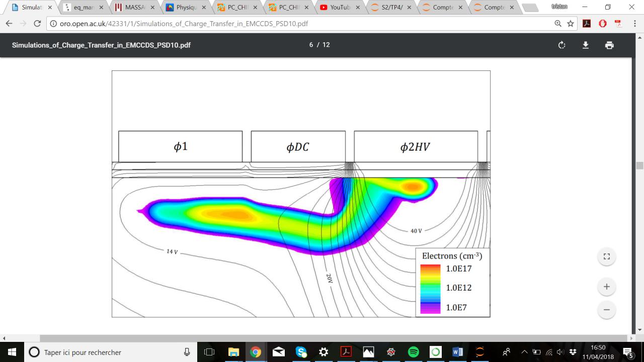This screenshot has height=362, width=644.
Task: Close the Simulat PDF tab
Action: click(50, 8)
